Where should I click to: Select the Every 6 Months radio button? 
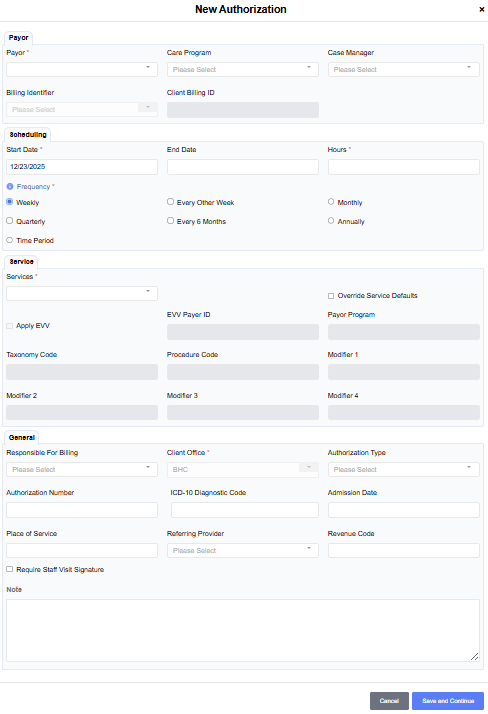click(x=170, y=221)
